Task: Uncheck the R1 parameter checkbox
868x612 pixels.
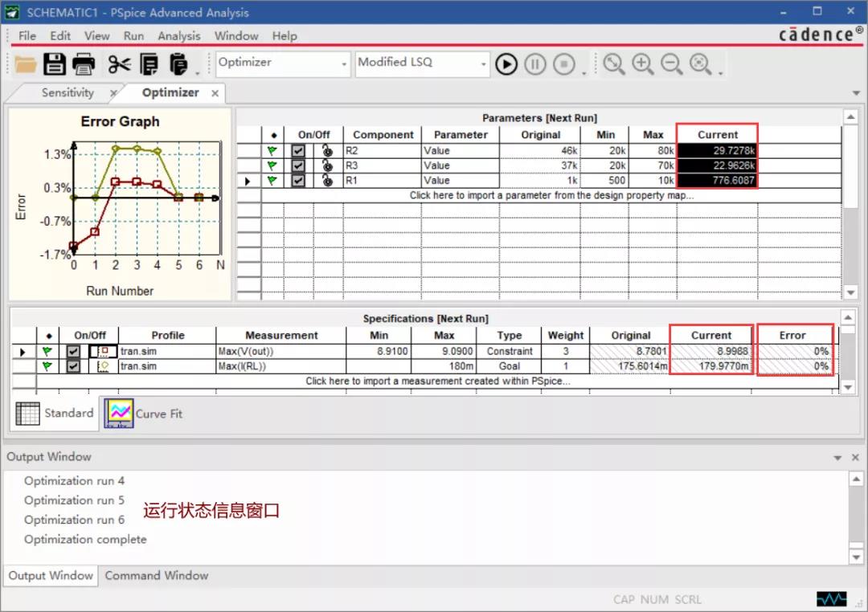Action: pyautogui.click(x=298, y=181)
